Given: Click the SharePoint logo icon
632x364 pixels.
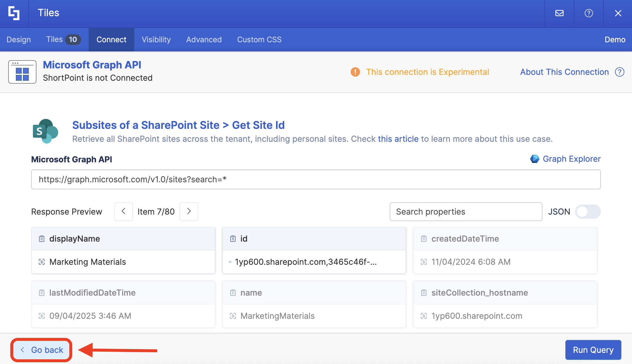Looking at the screenshot, I should [45, 131].
